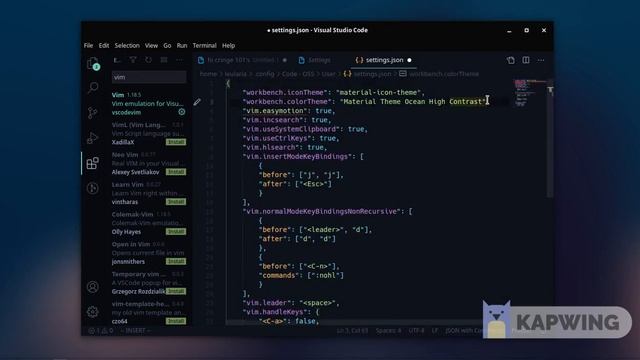Image resolution: width=640 pixels, height=360 pixels.
Task: Open the Accounts menu icon
Action: point(93,287)
